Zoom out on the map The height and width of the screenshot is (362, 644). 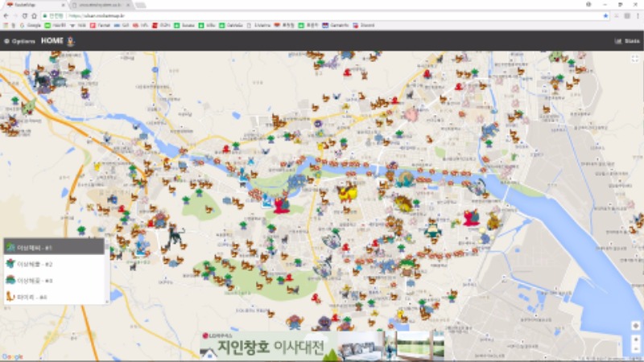636,349
